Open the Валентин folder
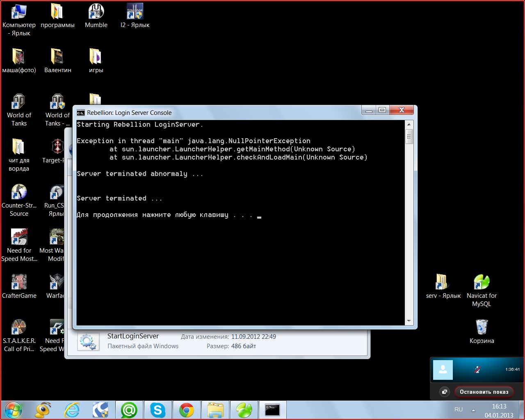 pos(57,61)
